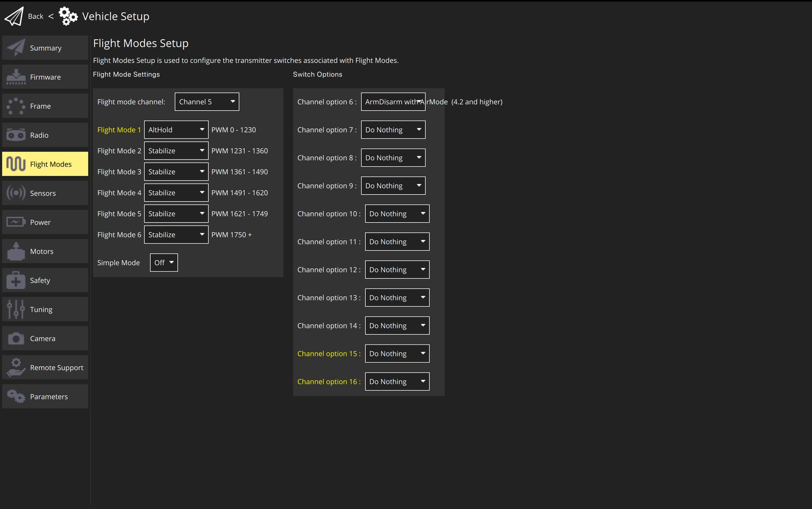Click the Parameters gears icon
The image size is (812, 509).
[16, 396]
